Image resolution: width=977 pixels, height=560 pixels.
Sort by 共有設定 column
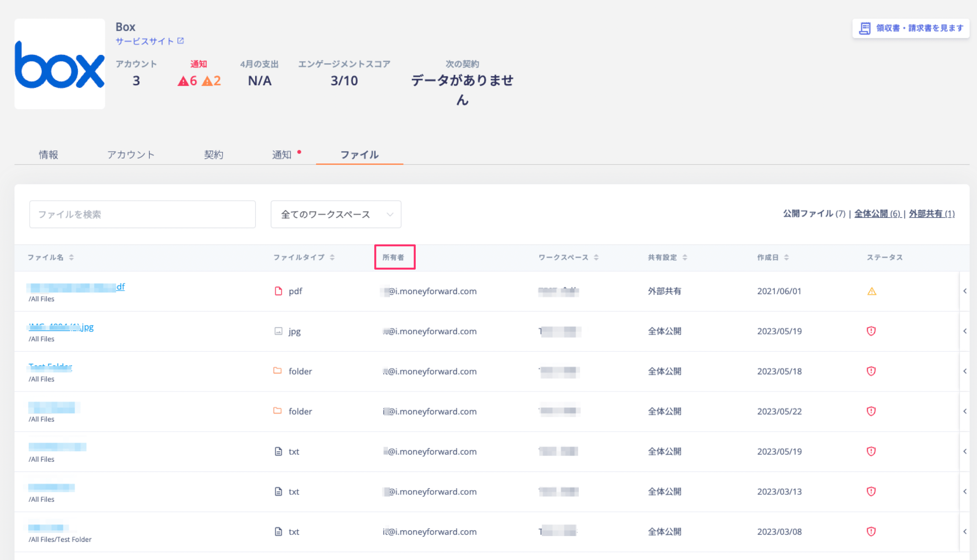(x=667, y=257)
